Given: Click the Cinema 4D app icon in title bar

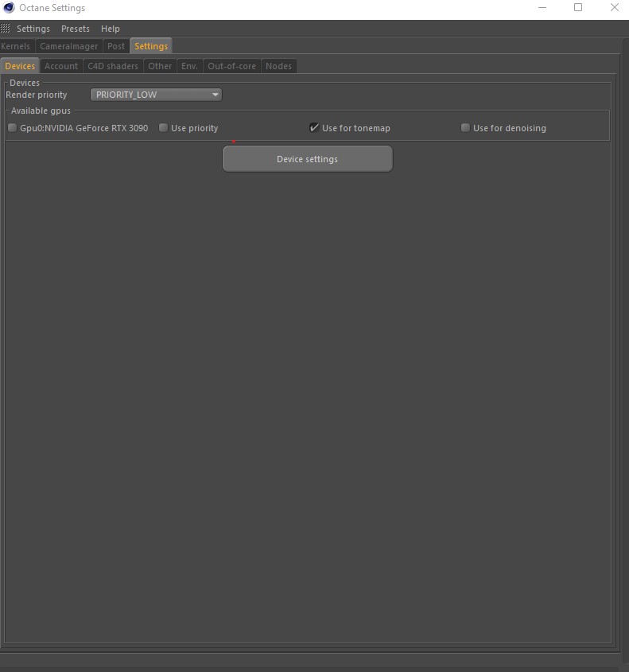Looking at the screenshot, I should (x=9, y=8).
